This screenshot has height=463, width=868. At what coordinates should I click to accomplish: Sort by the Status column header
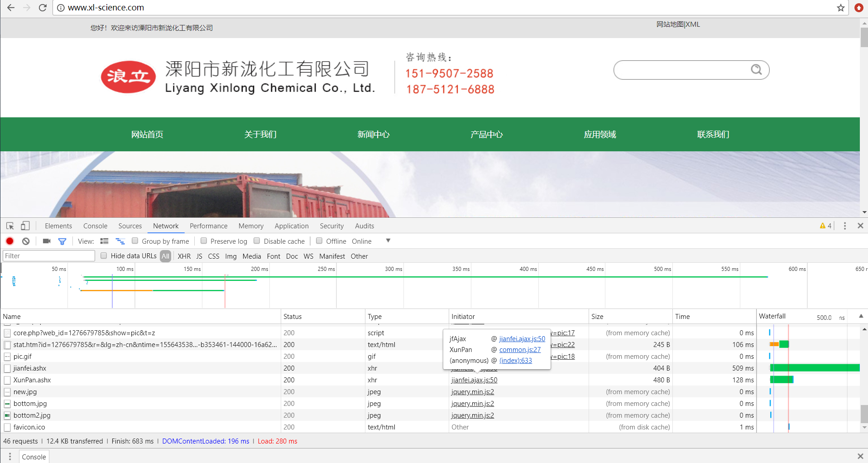[x=323, y=316]
